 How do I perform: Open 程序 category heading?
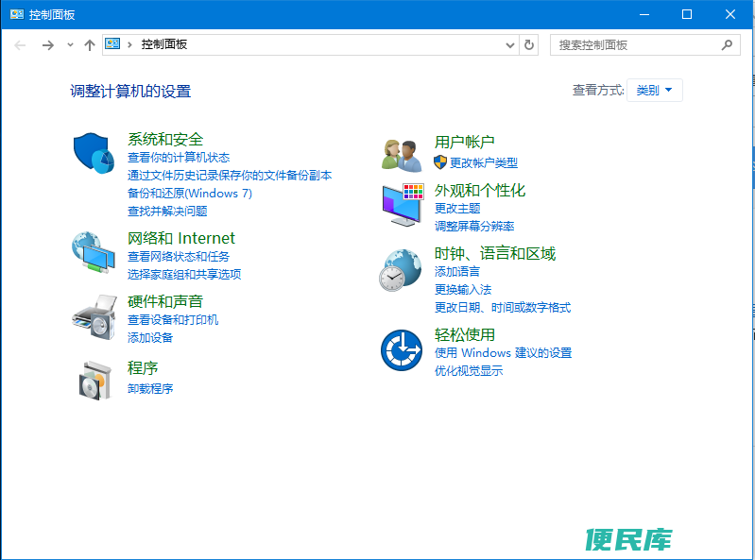click(143, 367)
